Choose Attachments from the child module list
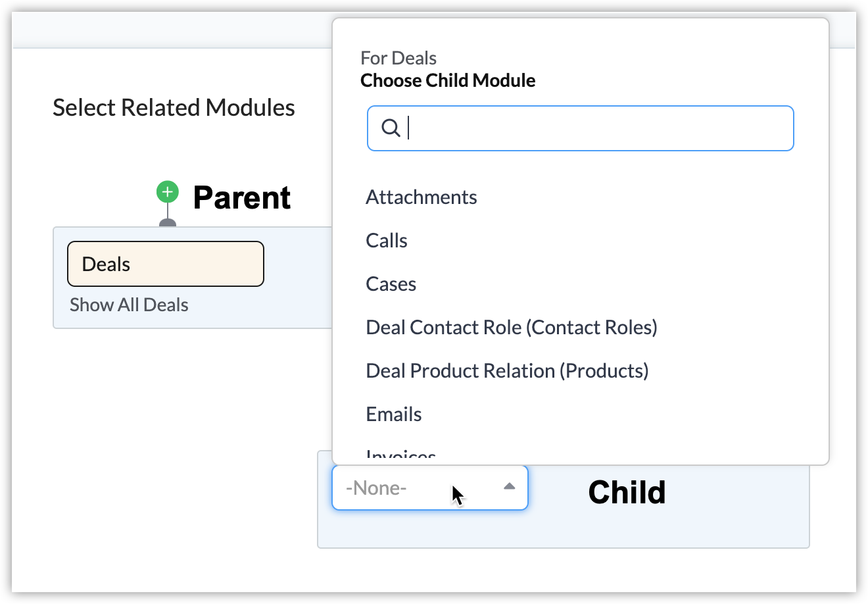Viewport: 868px width, 604px height. 422,197
